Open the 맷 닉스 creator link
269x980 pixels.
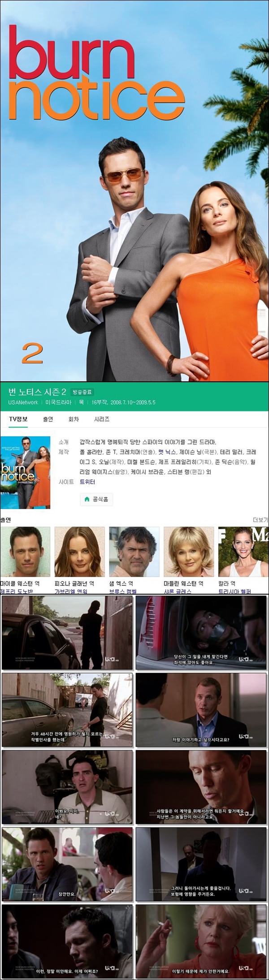point(167,452)
